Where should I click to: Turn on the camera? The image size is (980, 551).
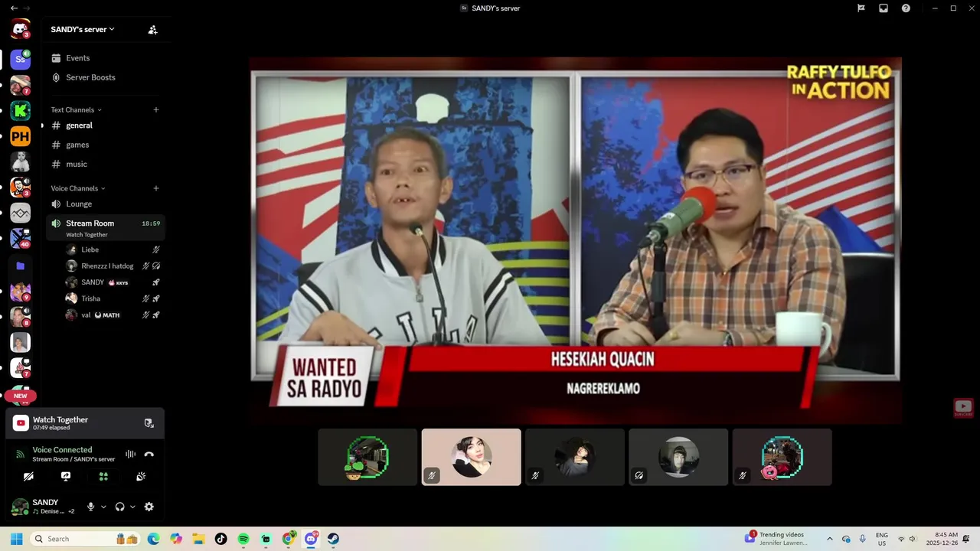tap(28, 476)
